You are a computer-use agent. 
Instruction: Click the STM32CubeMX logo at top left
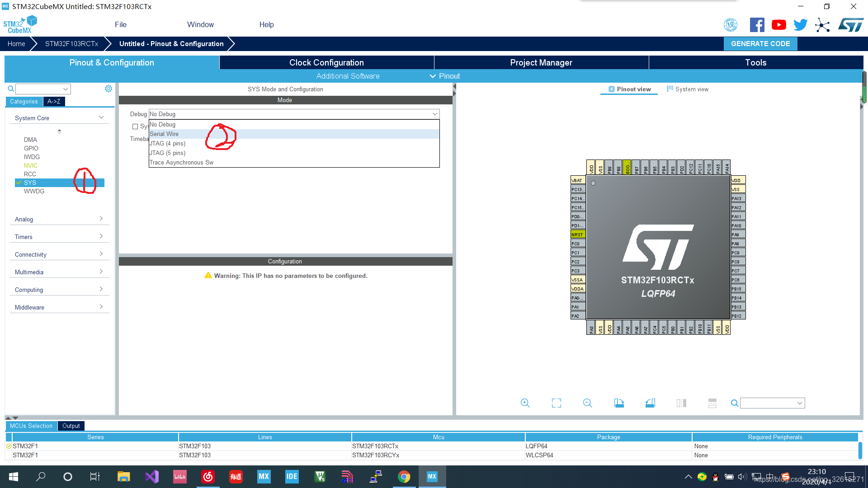pos(20,24)
